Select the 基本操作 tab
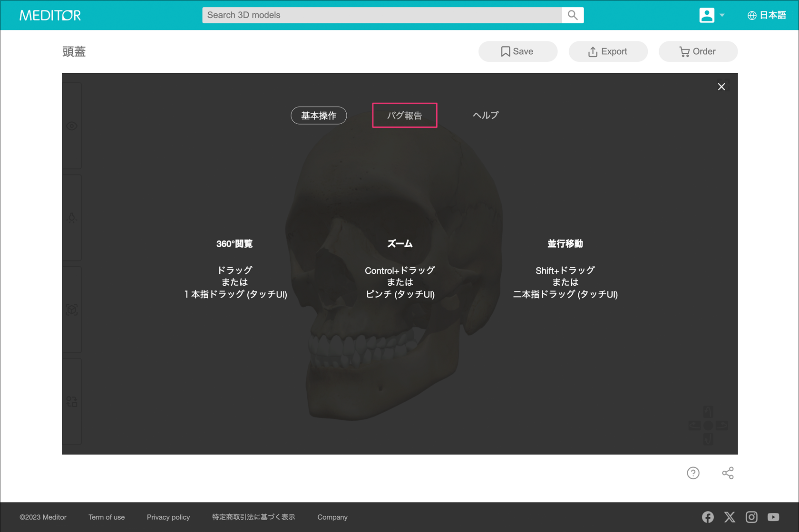Image resolution: width=799 pixels, height=532 pixels. pos(319,116)
